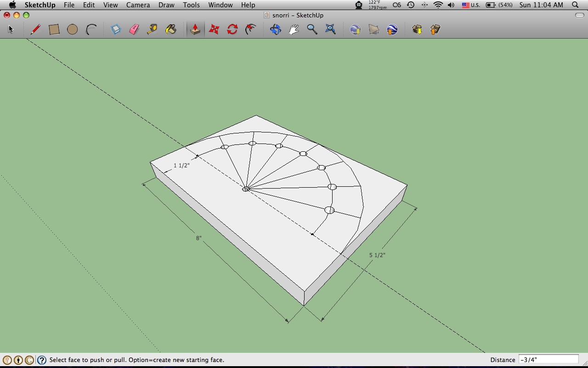Click the person credits status icon
The height and width of the screenshot is (368, 588).
pos(18,360)
